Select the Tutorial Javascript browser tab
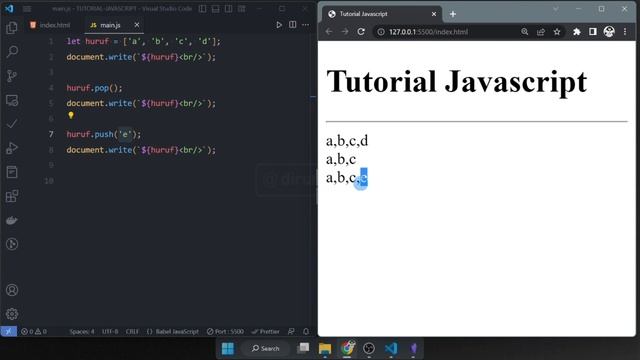640x360 pixels. [x=382, y=14]
